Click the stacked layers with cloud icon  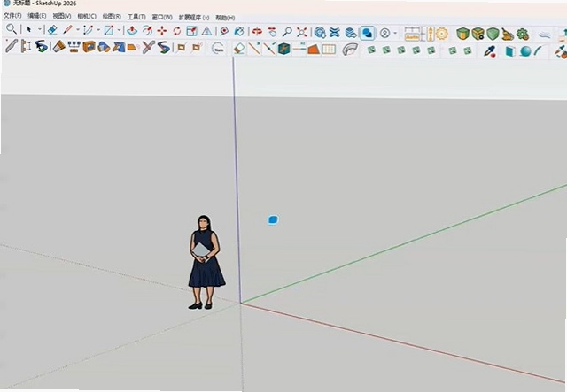351,33
